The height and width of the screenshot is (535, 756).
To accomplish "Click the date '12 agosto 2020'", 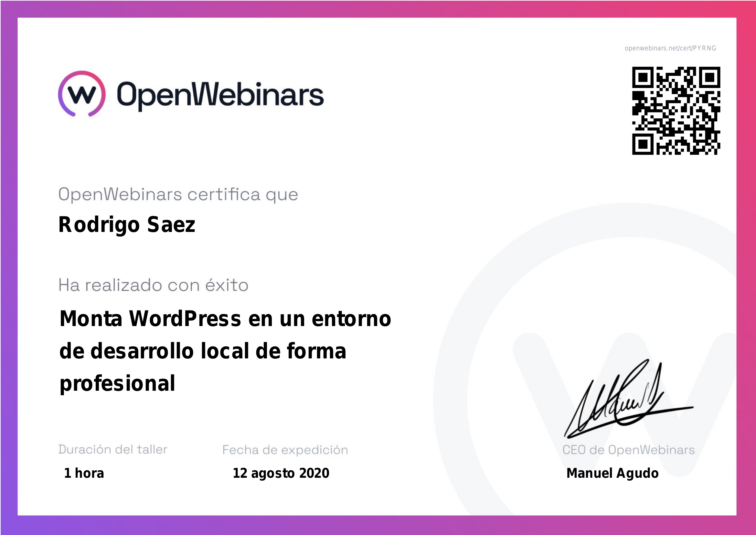I will coord(281,474).
